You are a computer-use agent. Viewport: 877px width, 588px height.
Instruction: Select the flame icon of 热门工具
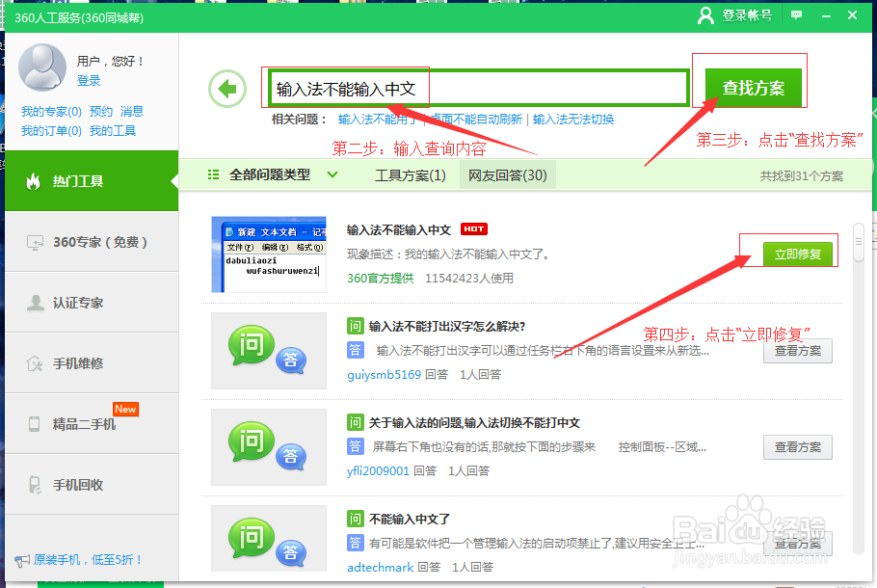pos(34,180)
